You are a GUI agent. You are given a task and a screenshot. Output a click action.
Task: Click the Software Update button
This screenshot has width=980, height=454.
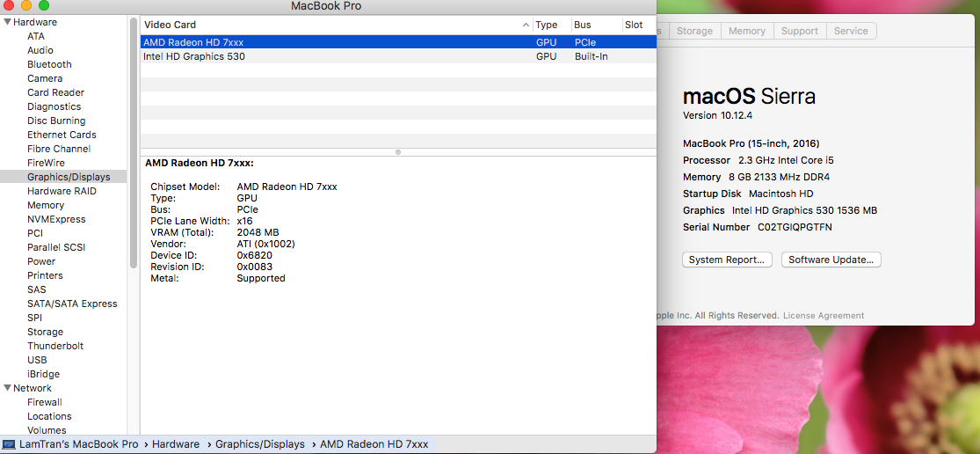click(x=831, y=260)
